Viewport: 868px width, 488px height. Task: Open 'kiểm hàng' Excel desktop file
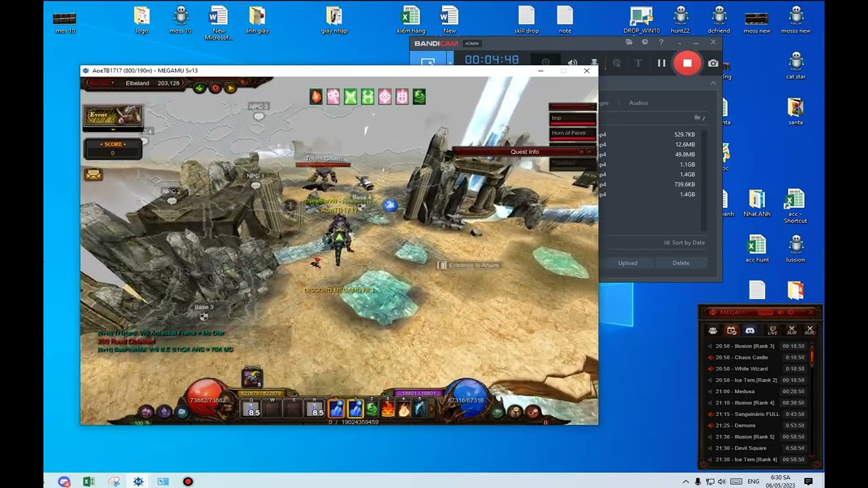(x=411, y=20)
